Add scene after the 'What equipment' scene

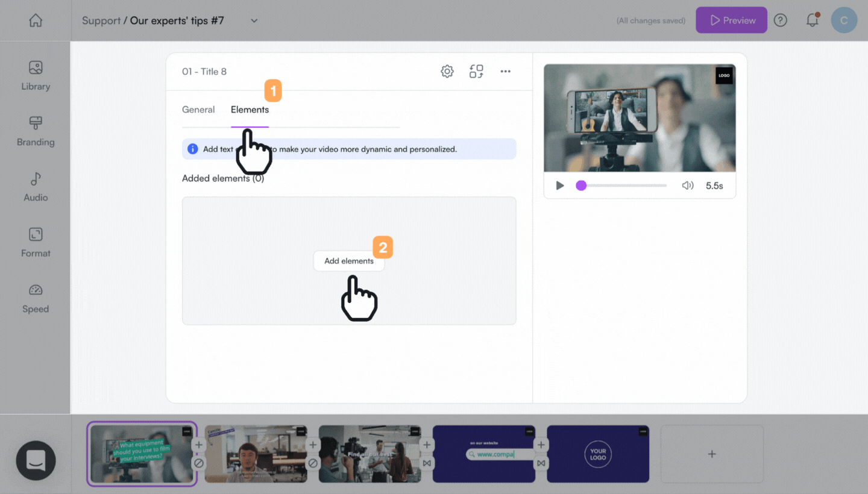pyautogui.click(x=199, y=445)
